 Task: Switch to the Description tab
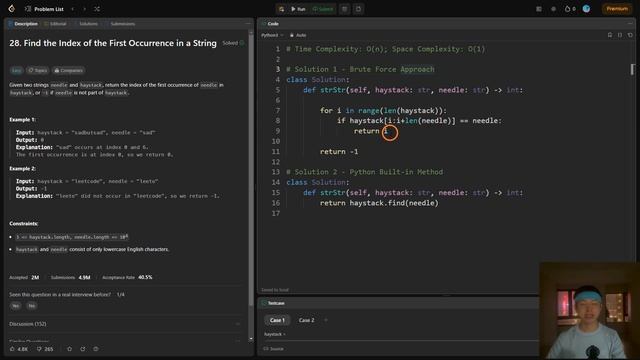pyautogui.click(x=23, y=24)
